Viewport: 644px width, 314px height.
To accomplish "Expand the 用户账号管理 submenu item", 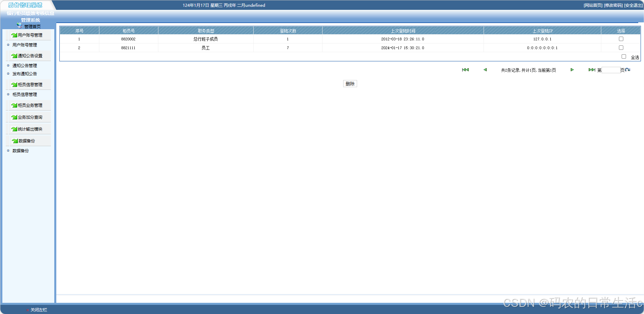I will (x=24, y=45).
